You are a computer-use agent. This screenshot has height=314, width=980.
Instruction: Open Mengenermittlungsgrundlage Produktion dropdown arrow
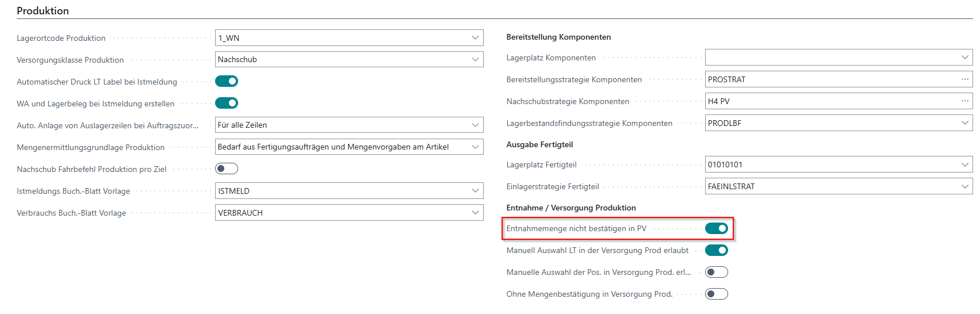click(x=475, y=147)
